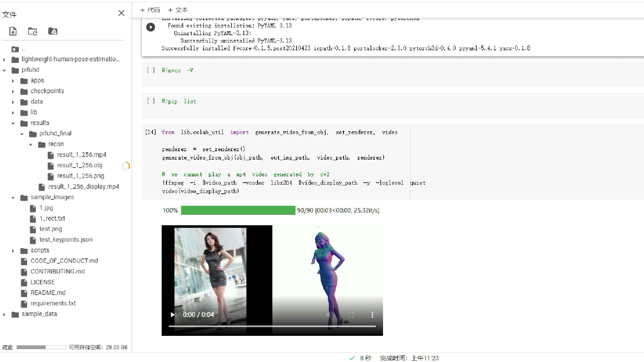644x362 pixels.
Task: Click the mount Google Drive icon
Action: pos(53,31)
